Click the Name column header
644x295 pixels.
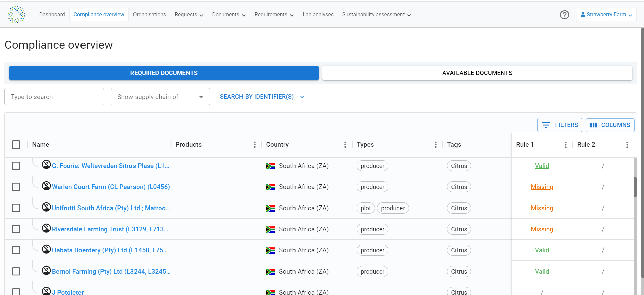(x=41, y=144)
